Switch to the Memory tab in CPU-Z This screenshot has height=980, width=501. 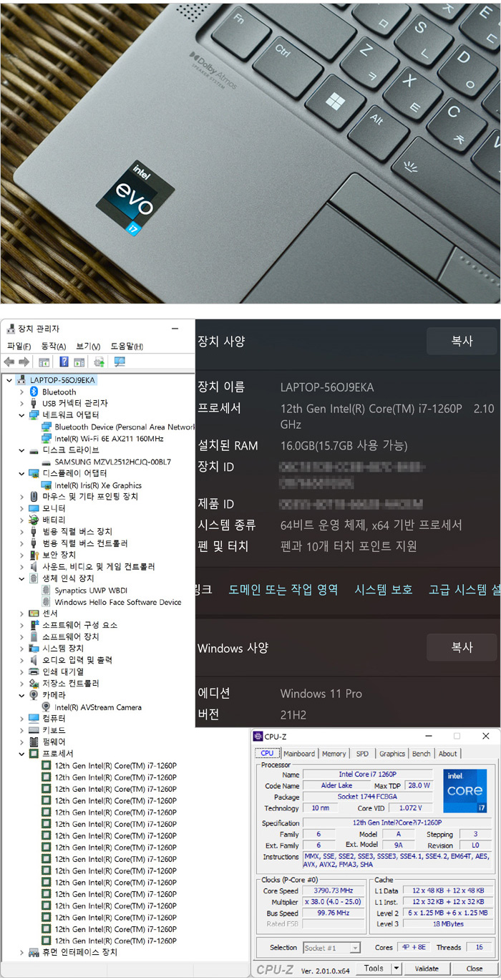(334, 753)
